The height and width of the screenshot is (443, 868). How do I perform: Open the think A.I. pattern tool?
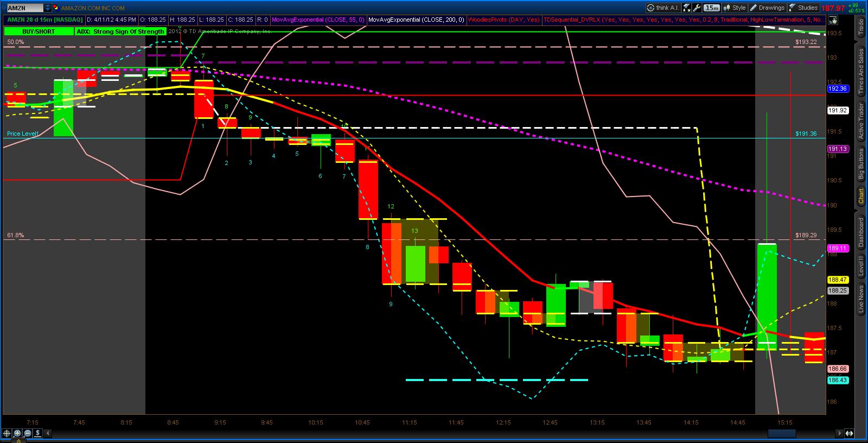click(x=663, y=8)
